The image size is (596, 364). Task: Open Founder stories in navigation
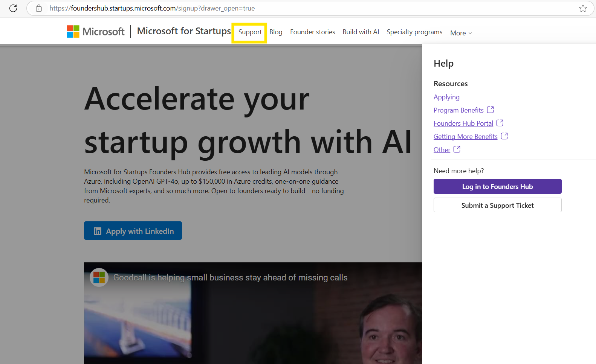312,32
